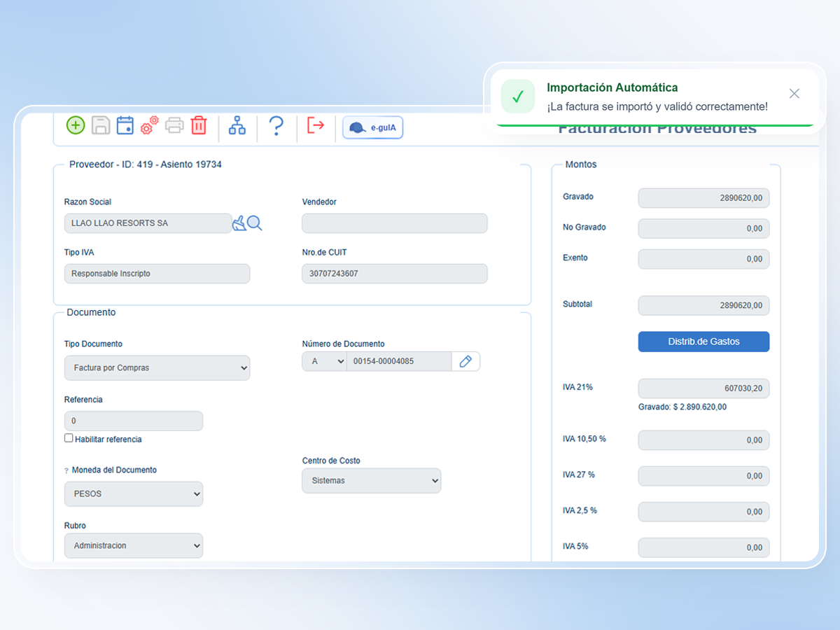
Task: Click the pencil edit document number icon
Action: [465, 361]
